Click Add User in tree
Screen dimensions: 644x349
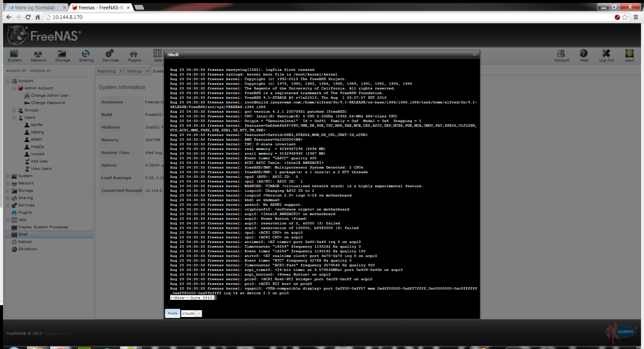click(x=39, y=161)
